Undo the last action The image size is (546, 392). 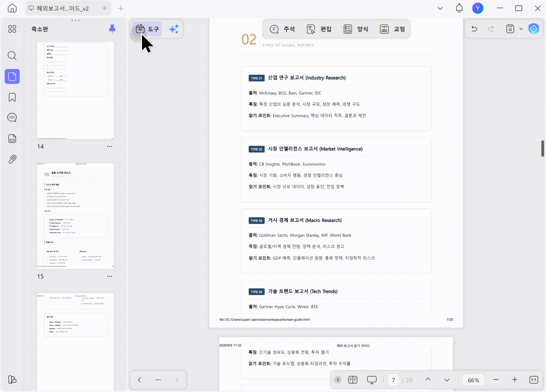tap(474, 29)
